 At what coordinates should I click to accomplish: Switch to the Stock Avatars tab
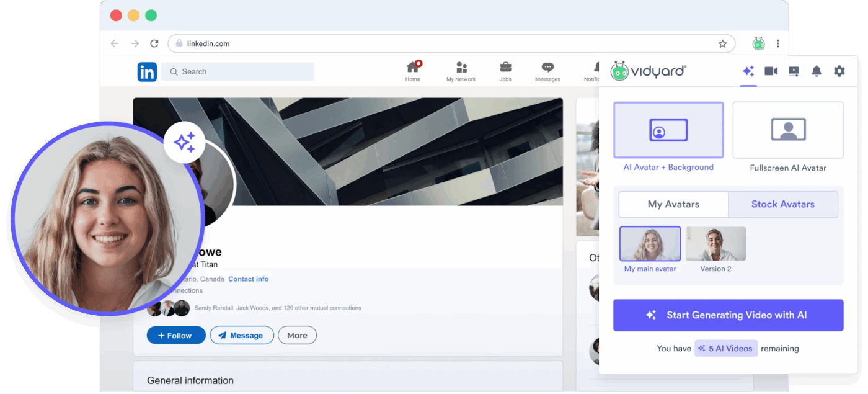(x=783, y=204)
